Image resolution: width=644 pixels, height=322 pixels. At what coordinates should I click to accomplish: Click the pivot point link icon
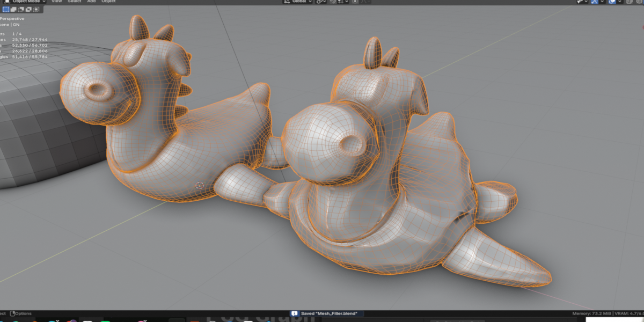pos(319,2)
